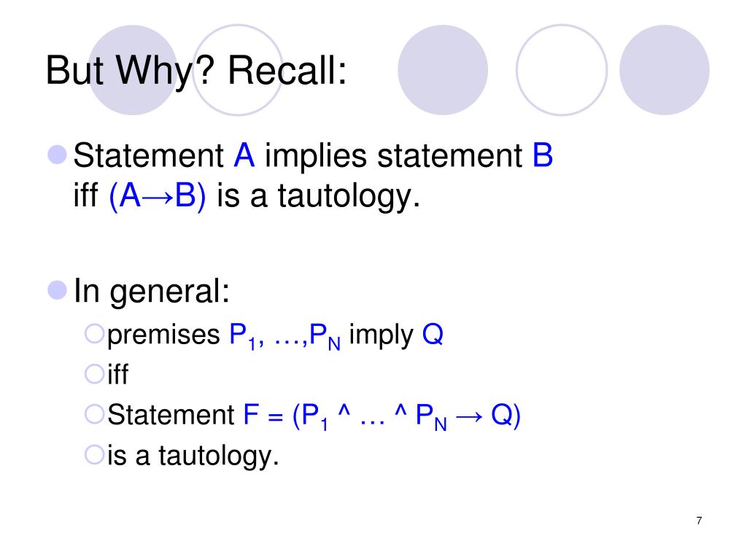Click the rightmost filled lavender circle
Image resolution: width=747 pixels, height=560 pixels.
[x=664, y=70]
